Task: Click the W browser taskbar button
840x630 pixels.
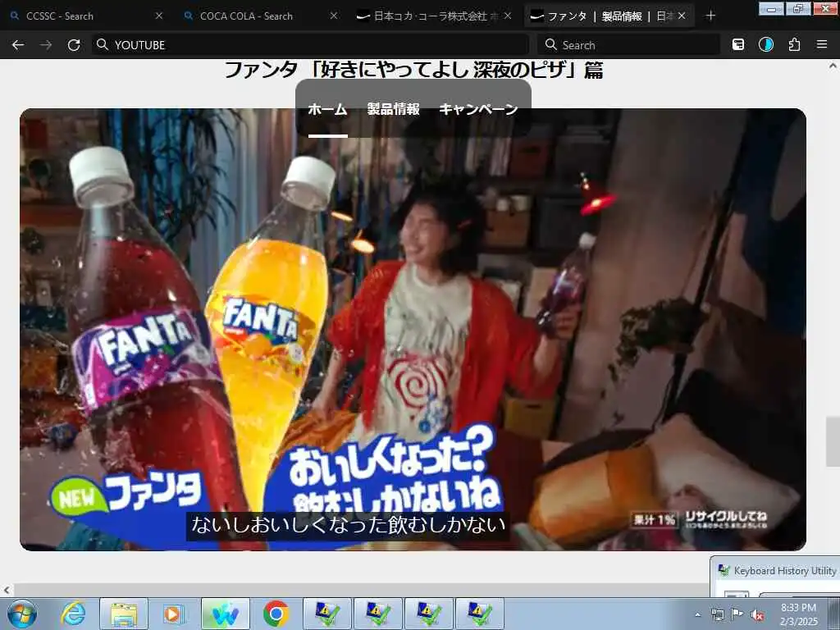Action: point(225,614)
